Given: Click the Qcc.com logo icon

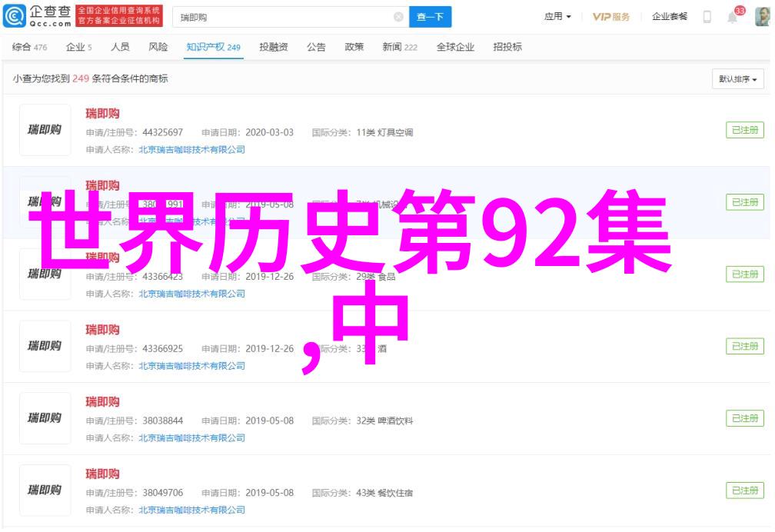Looking at the screenshot, I should pos(14,16).
